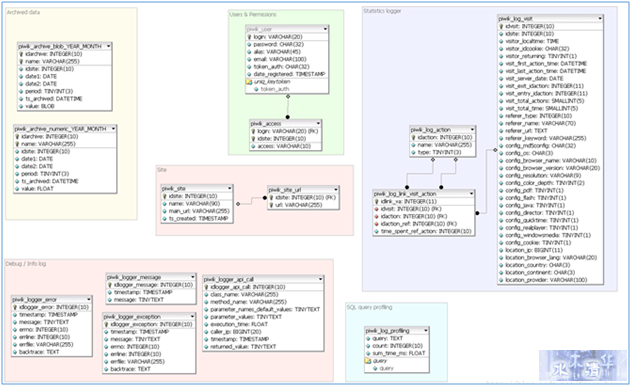Select the piwik_access table title bar

point(285,123)
